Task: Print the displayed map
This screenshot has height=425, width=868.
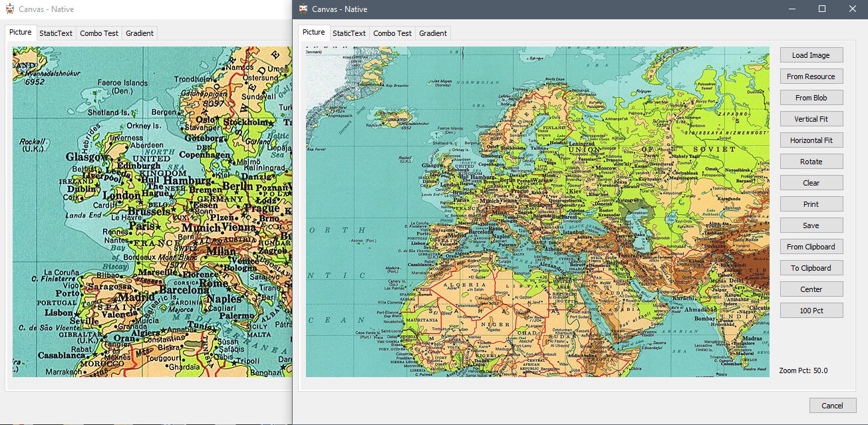Action: pos(811,204)
